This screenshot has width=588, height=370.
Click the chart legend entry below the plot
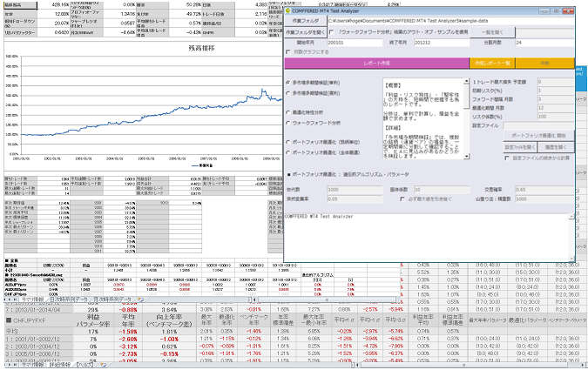[202, 165]
